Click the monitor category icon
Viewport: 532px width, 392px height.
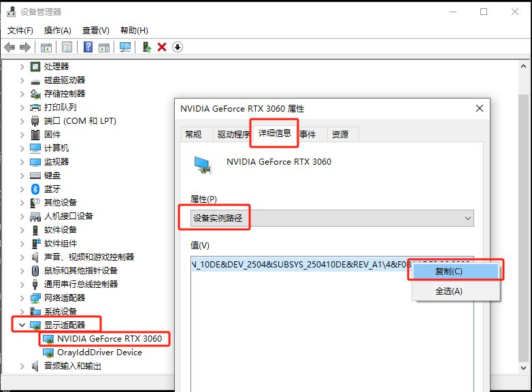point(35,162)
